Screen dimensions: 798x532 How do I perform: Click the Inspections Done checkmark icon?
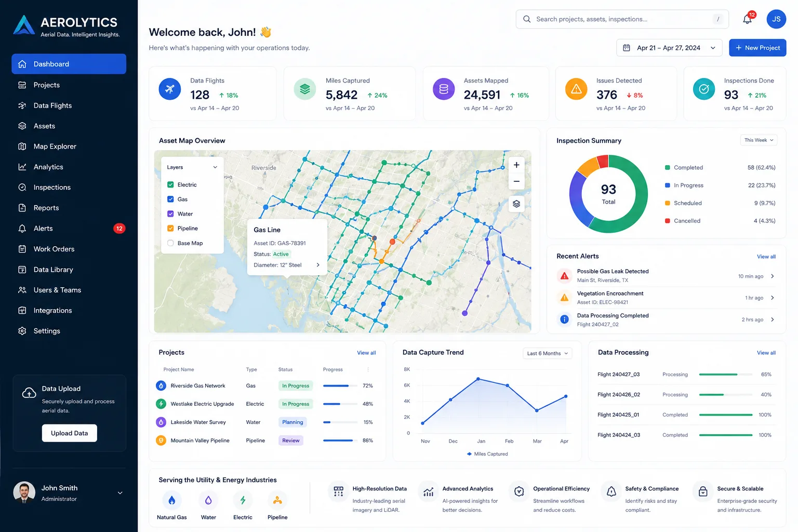[x=704, y=89]
